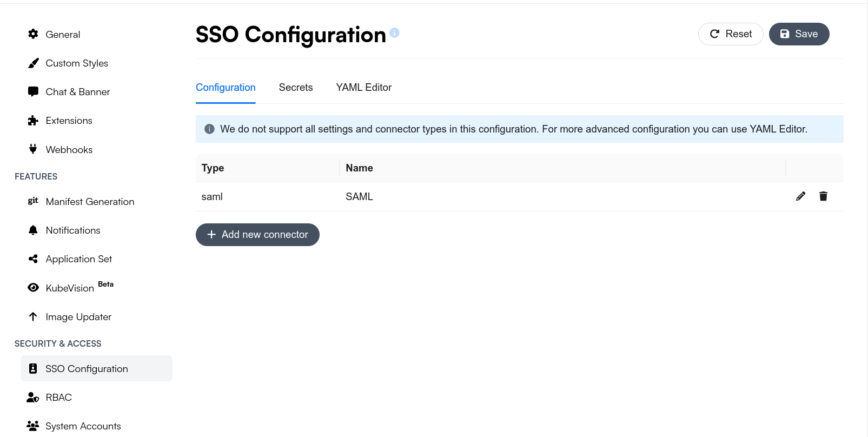
Task: Switch to the YAML Editor tab
Action: point(363,88)
